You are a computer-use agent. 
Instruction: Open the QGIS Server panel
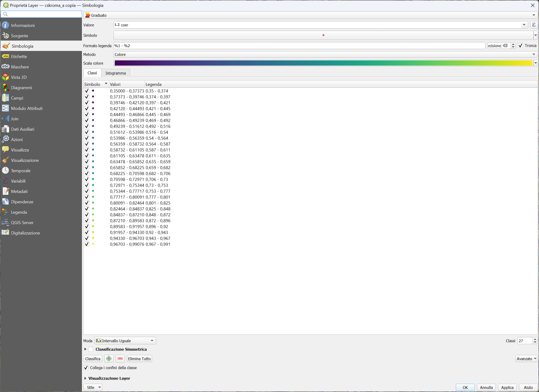point(22,222)
